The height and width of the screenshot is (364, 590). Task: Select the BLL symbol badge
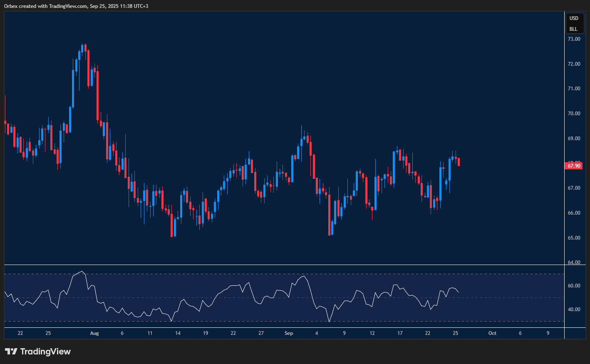click(574, 29)
